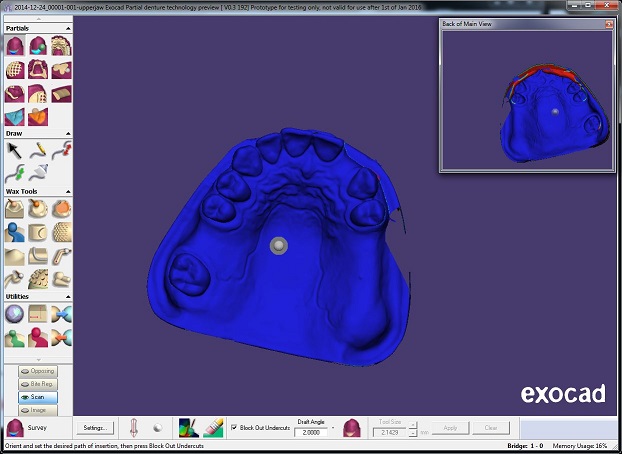This screenshot has width=622, height=454.
Task: Select the crescent emboss wax tool
Action: pos(38,232)
